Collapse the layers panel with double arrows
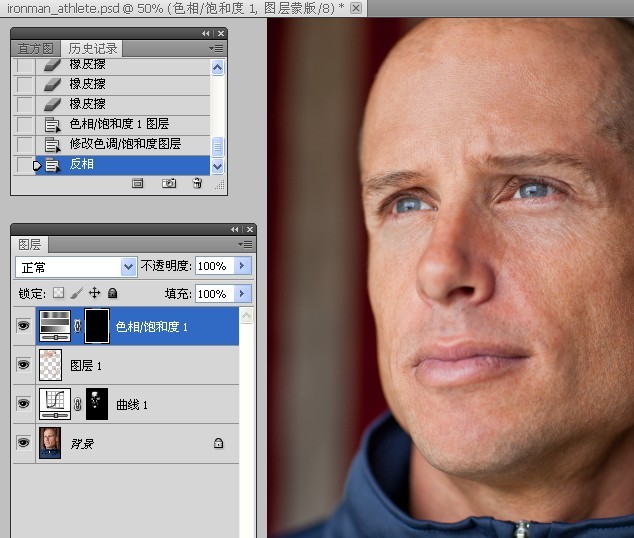 pyautogui.click(x=235, y=230)
